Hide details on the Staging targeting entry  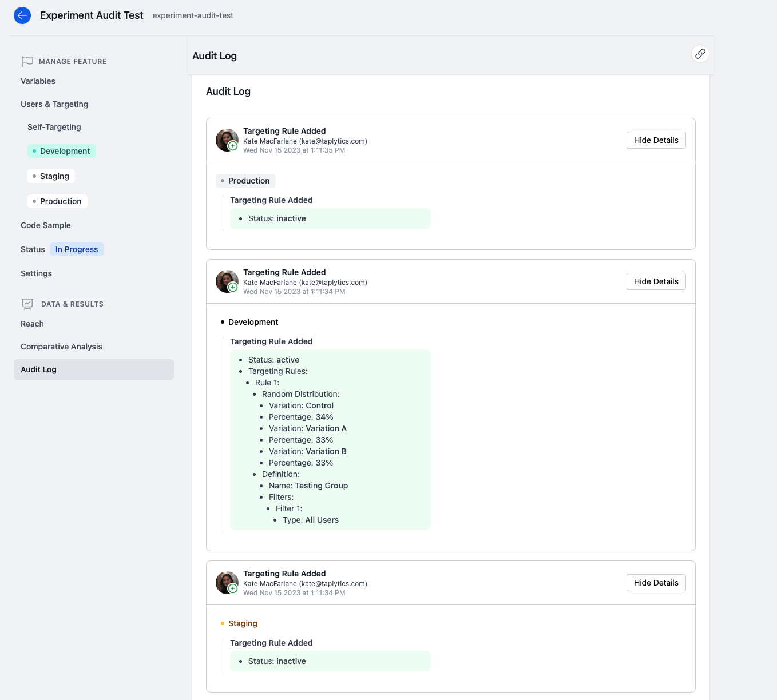[x=656, y=582]
